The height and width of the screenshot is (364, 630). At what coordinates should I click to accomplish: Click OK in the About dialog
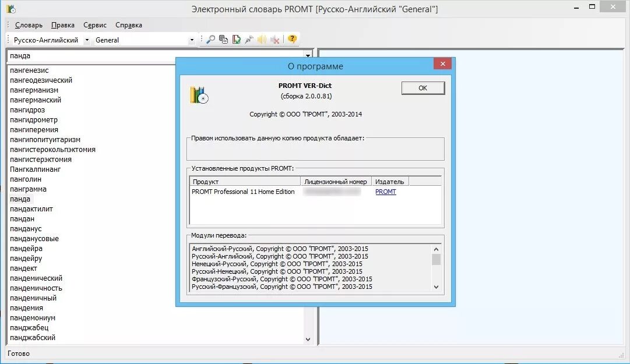(x=423, y=88)
